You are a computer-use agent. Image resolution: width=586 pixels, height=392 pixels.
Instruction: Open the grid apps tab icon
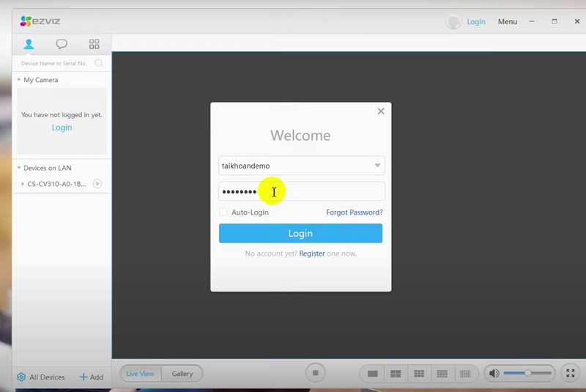tap(94, 44)
